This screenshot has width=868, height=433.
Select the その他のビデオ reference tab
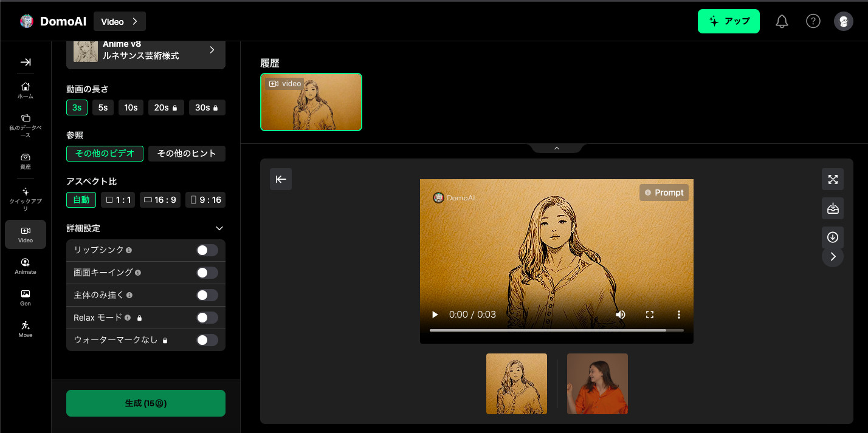(105, 154)
